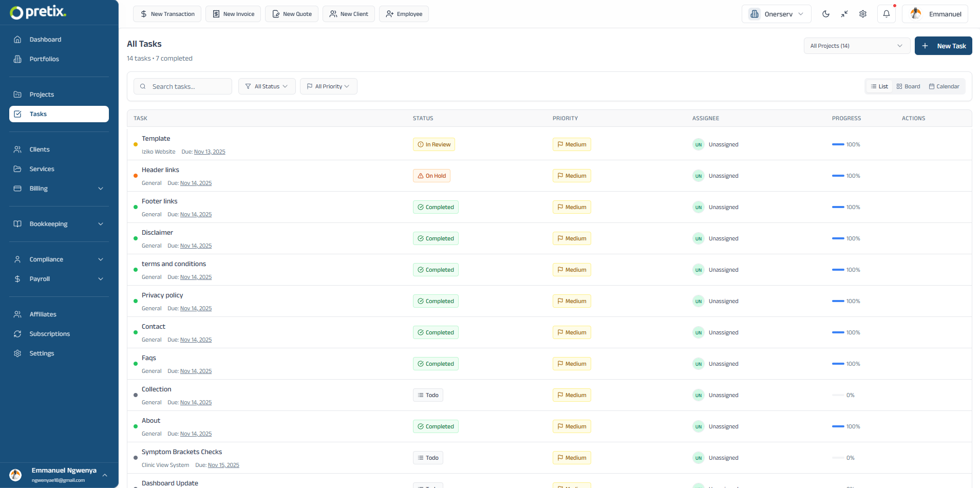This screenshot has height=488, width=980.
Task: Toggle dark mode moon icon
Action: 825,14
